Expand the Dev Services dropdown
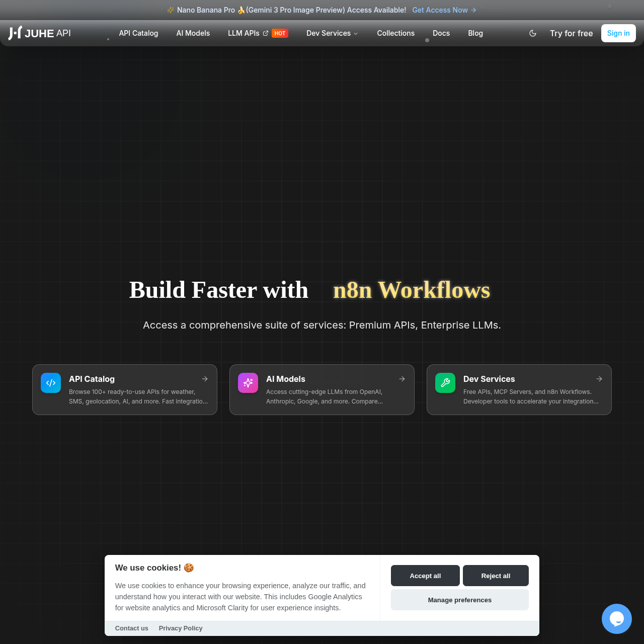The height and width of the screenshot is (644, 644). coord(332,33)
